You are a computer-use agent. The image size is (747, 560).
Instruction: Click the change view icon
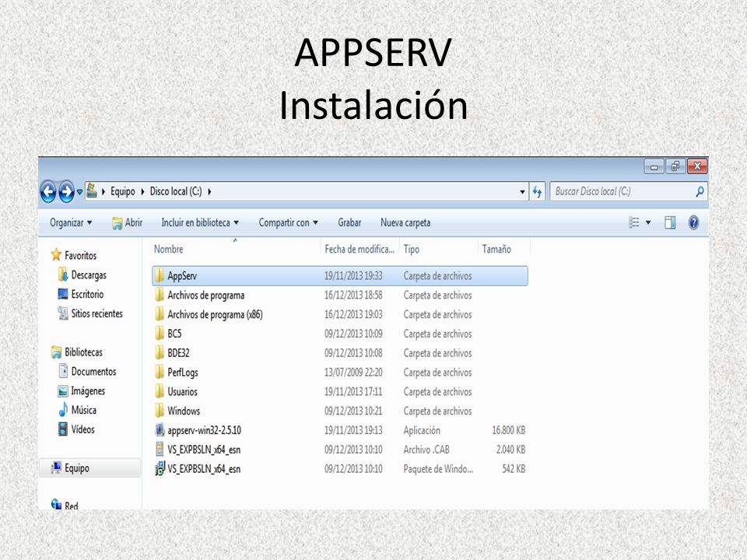634,222
